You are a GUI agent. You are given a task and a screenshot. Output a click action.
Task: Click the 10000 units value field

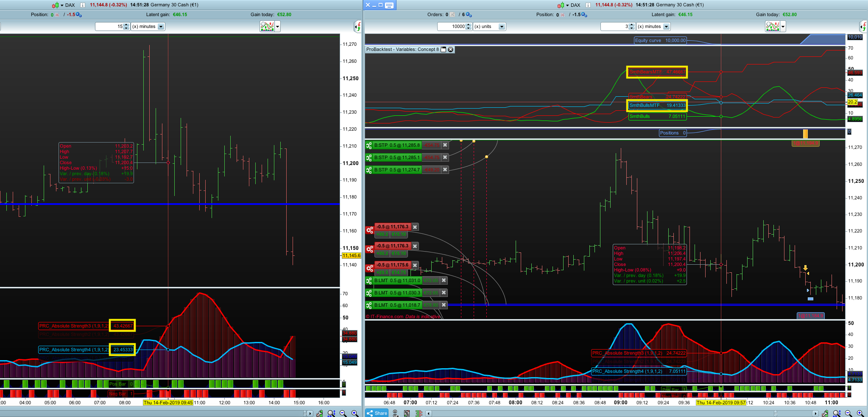click(452, 26)
